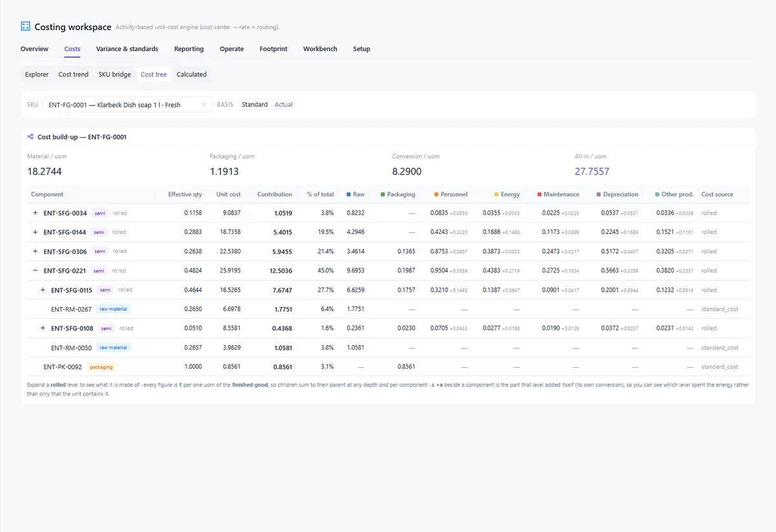Click the raw material badge on ENT-RM-0050

tap(113, 348)
